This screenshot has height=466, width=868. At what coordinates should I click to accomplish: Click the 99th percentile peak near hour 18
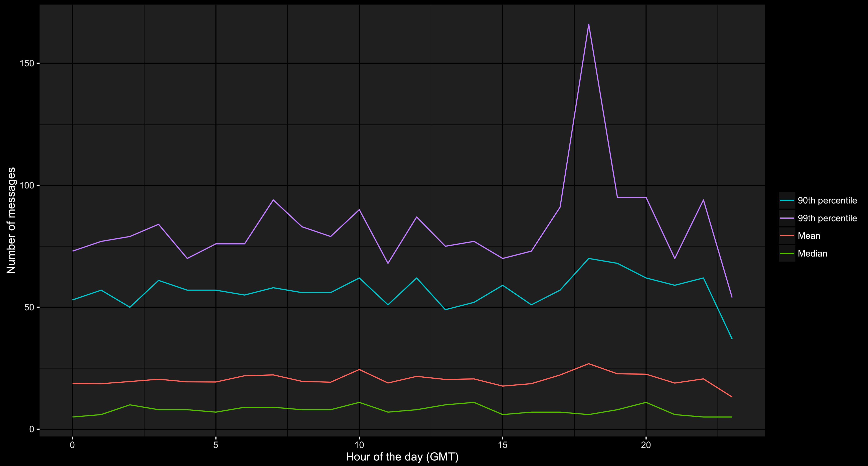pyautogui.click(x=588, y=24)
